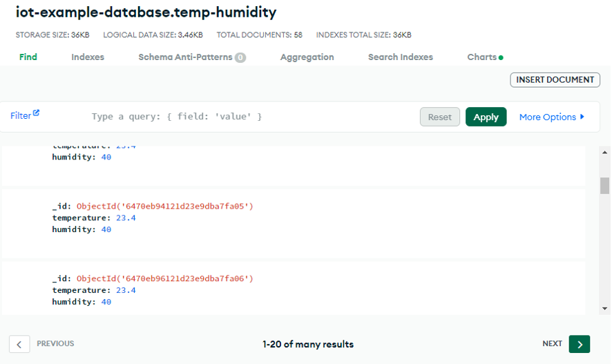The image size is (612, 364).
Task: Go to the Aggregation tab
Action: click(x=307, y=57)
